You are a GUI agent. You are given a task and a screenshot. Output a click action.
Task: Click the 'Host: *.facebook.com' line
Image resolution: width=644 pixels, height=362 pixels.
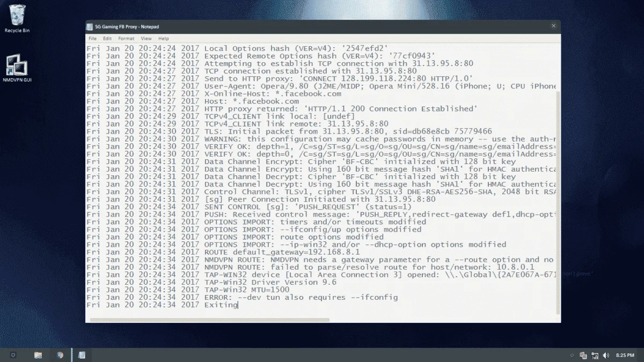pyautogui.click(x=193, y=101)
